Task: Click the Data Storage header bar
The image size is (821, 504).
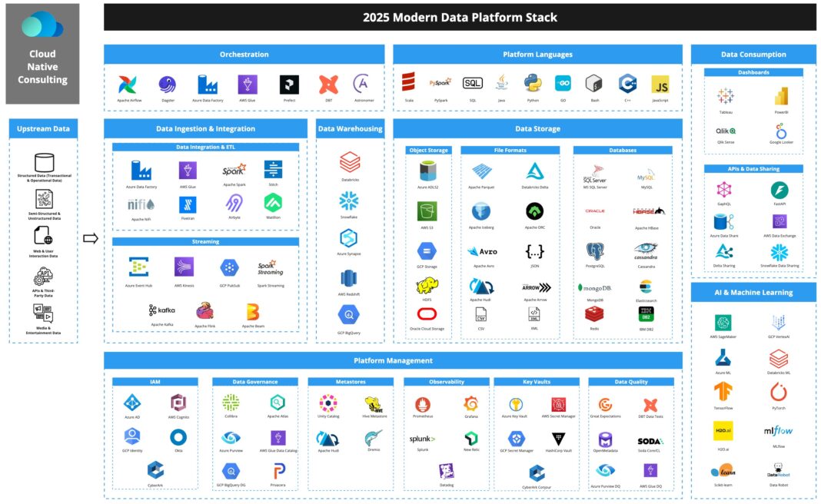Action: [537, 128]
